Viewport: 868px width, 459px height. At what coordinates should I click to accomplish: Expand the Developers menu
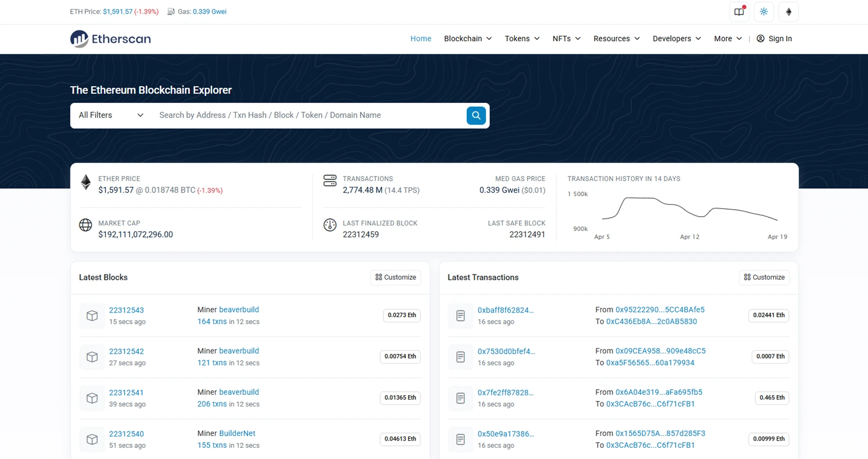(x=677, y=39)
